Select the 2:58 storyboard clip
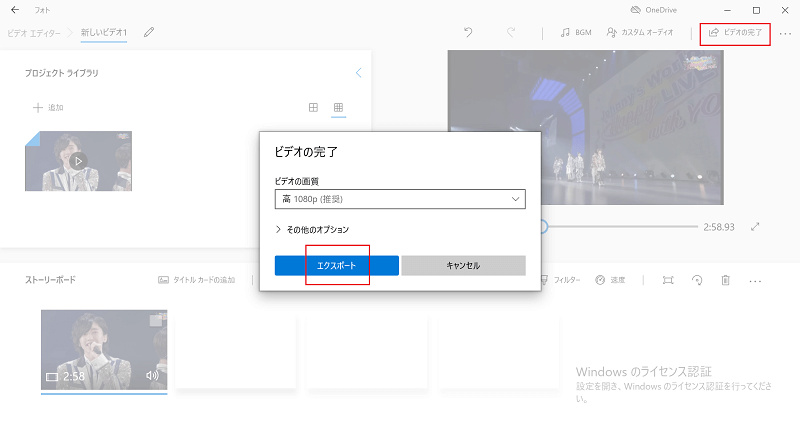Screen dimensions: 800x423 pyautogui.click(x=104, y=350)
